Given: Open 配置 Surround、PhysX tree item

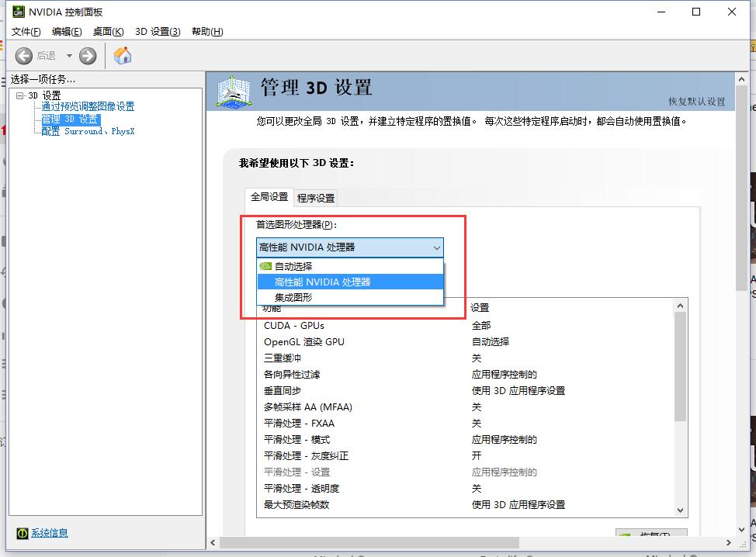Looking at the screenshot, I should [88, 131].
